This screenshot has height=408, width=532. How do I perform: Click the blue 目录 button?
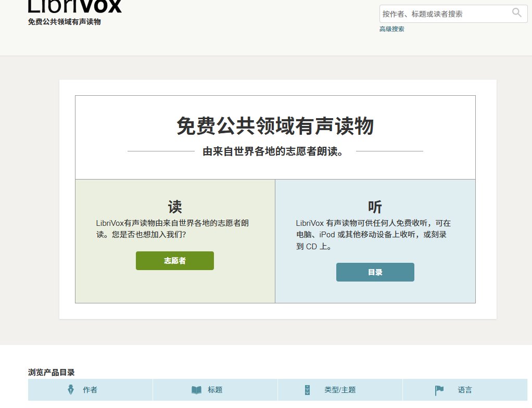(x=375, y=272)
